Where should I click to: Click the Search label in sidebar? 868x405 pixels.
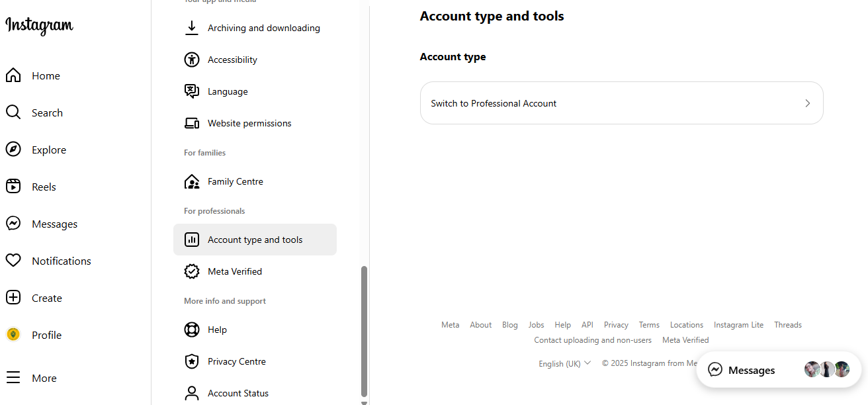click(x=47, y=112)
